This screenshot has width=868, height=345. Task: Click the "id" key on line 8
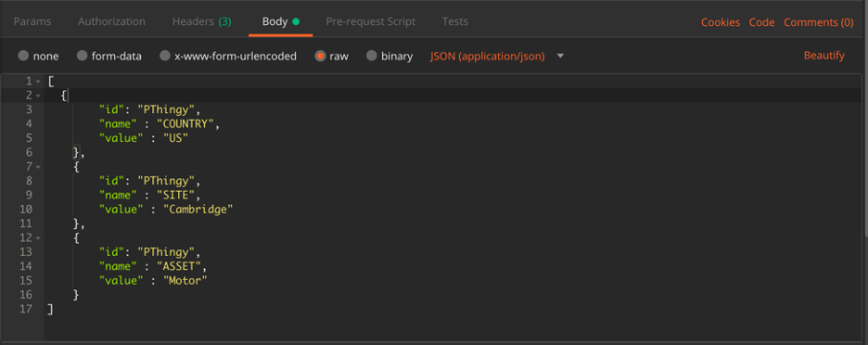pyautogui.click(x=112, y=181)
